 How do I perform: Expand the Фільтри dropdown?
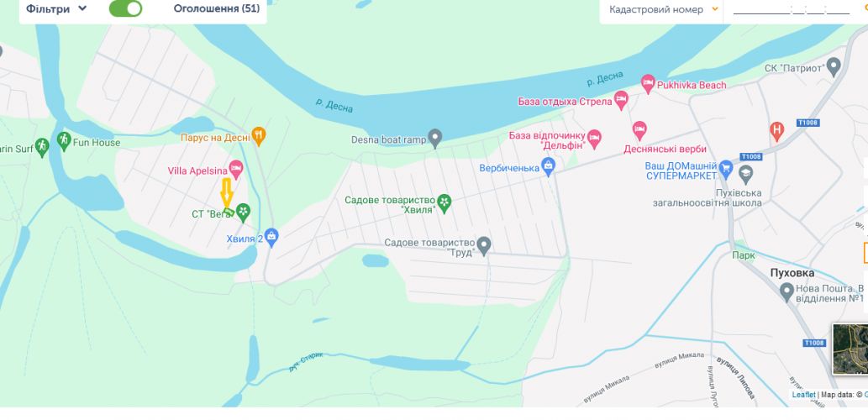point(56,9)
